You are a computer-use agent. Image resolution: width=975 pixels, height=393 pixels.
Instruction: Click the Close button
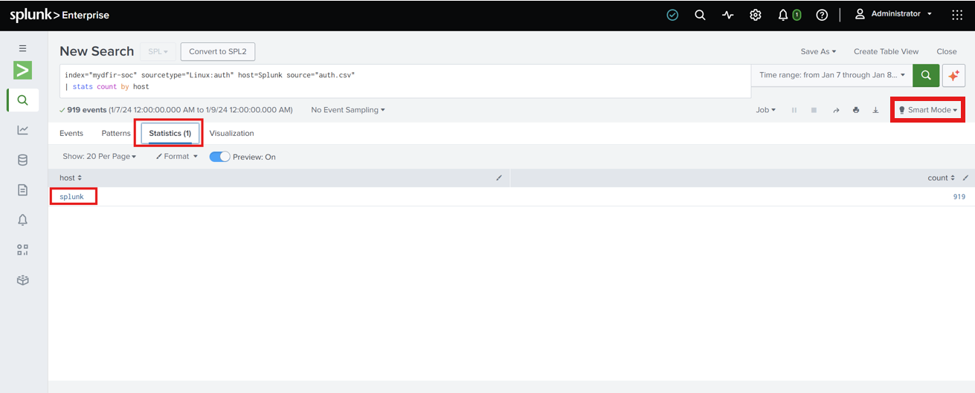pyautogui.click(x=946, y=52)
